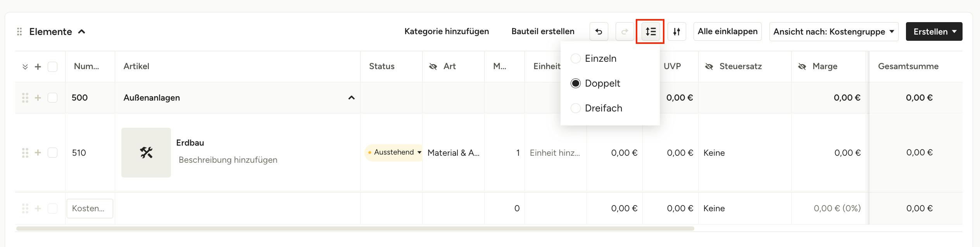Click Kategorie hinzufügen
980x247 pixels.
[447, 31]
